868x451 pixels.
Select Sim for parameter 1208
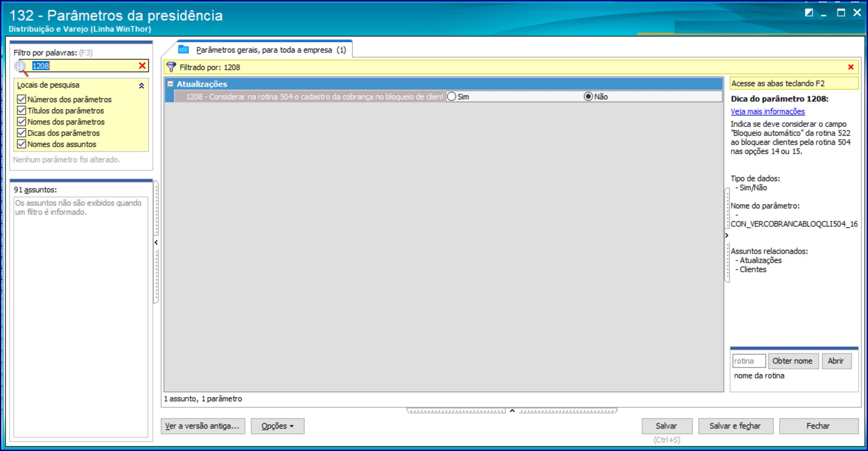(451, 96)
